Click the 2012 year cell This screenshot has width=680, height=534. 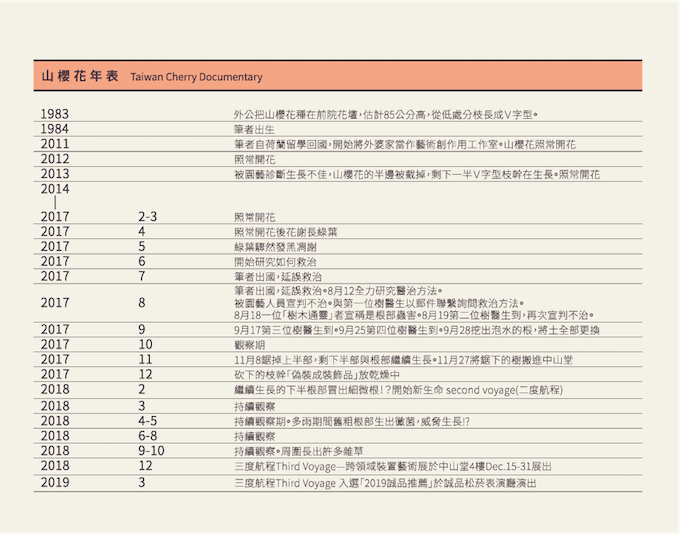tap(56, 159)
